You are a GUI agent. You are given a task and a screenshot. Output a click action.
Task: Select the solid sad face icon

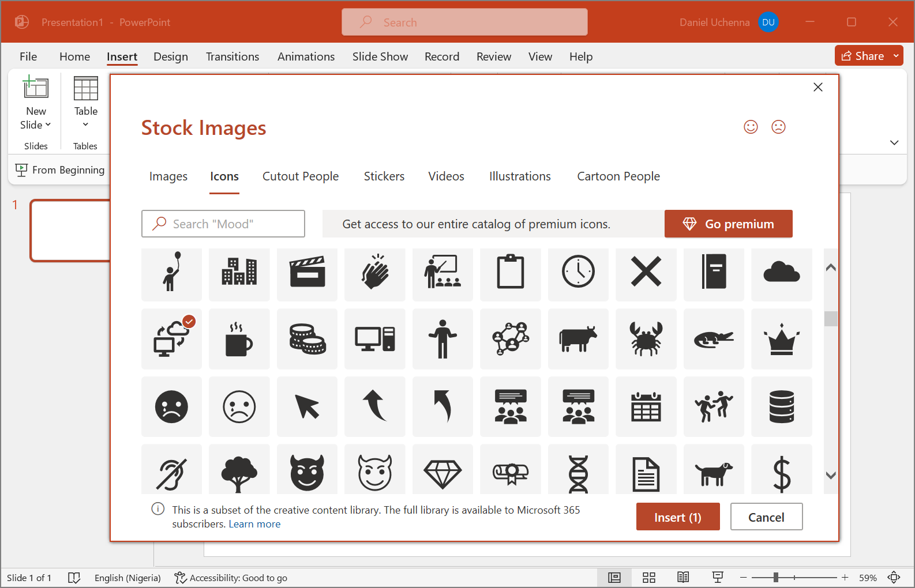171,406
